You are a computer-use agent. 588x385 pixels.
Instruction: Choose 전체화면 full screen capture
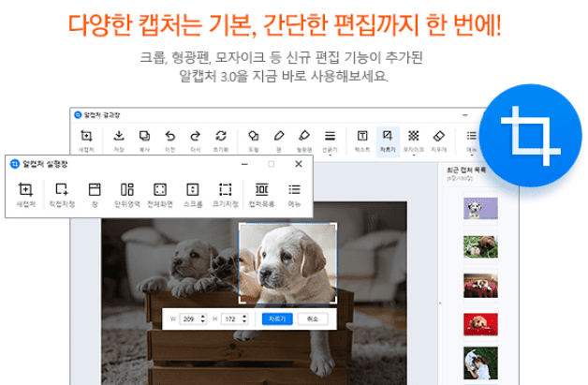click(160, 194)
